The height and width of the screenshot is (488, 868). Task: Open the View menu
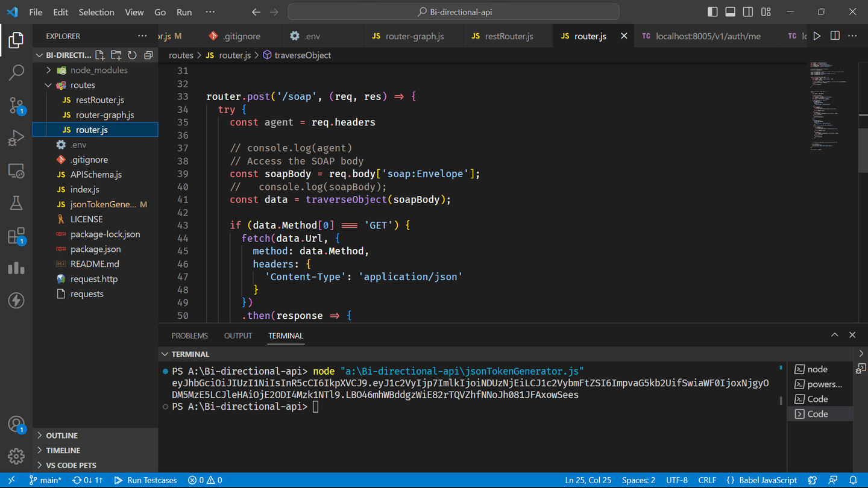[134, 12]
